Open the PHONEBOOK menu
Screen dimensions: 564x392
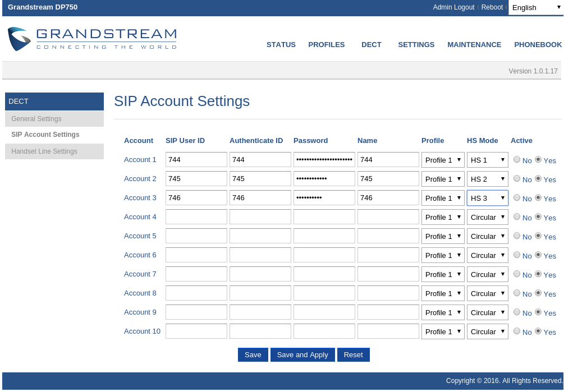[x=538, y=44]
